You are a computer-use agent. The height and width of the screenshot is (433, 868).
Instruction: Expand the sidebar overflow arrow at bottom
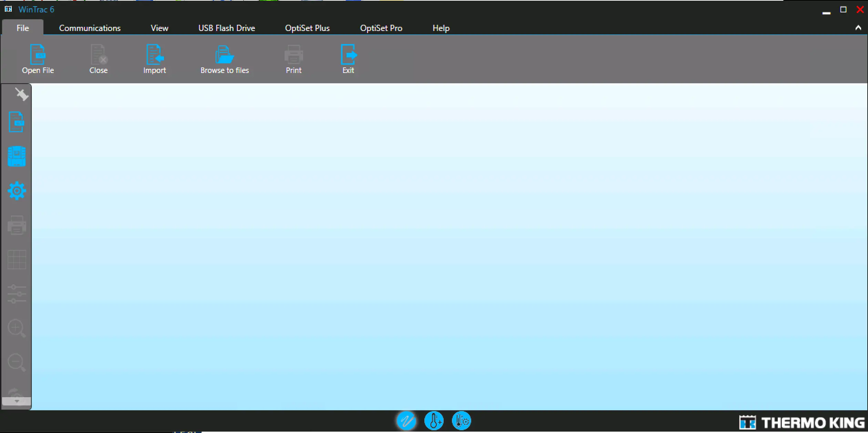pos(16,401)
